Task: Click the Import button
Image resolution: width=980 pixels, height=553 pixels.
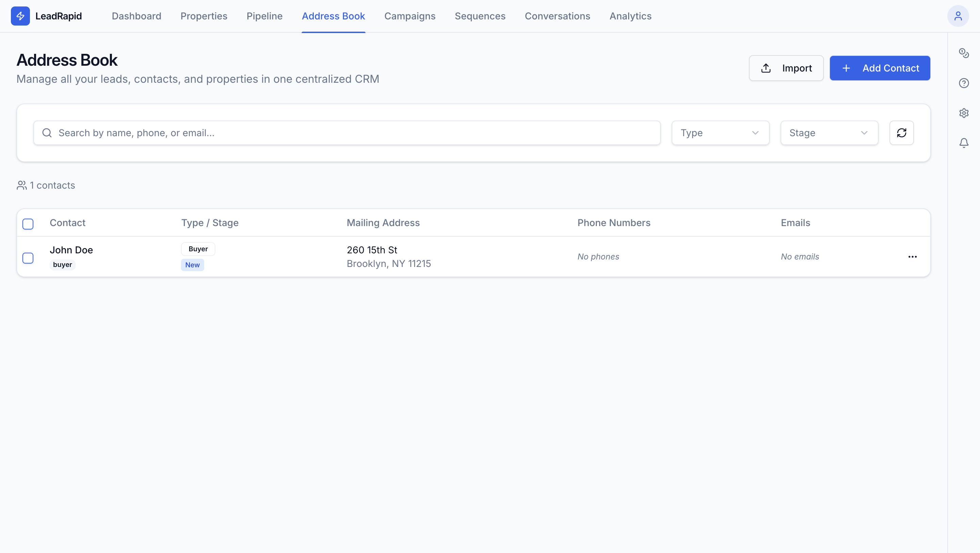Action: 786,68
